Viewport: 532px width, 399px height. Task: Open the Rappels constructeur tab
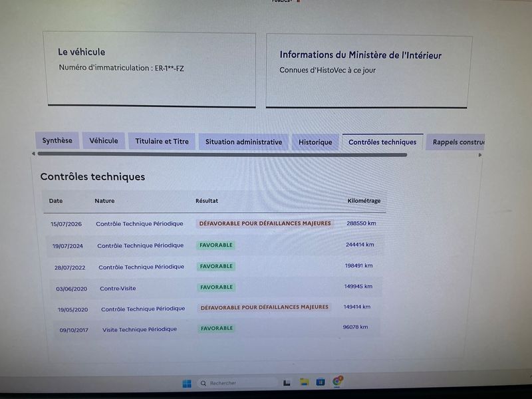(x=456, y=142)
